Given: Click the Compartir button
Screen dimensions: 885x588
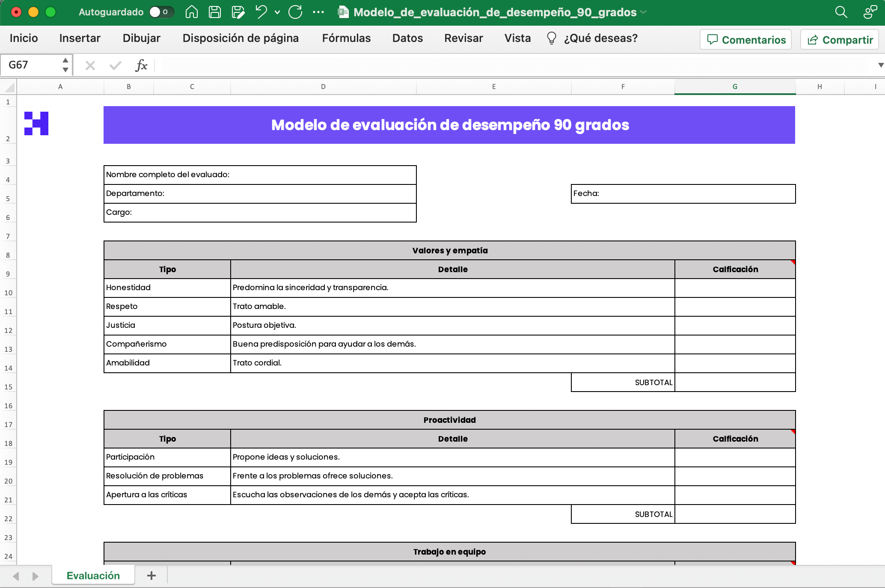Looking at the screenshot, I should tap(839, 39).
